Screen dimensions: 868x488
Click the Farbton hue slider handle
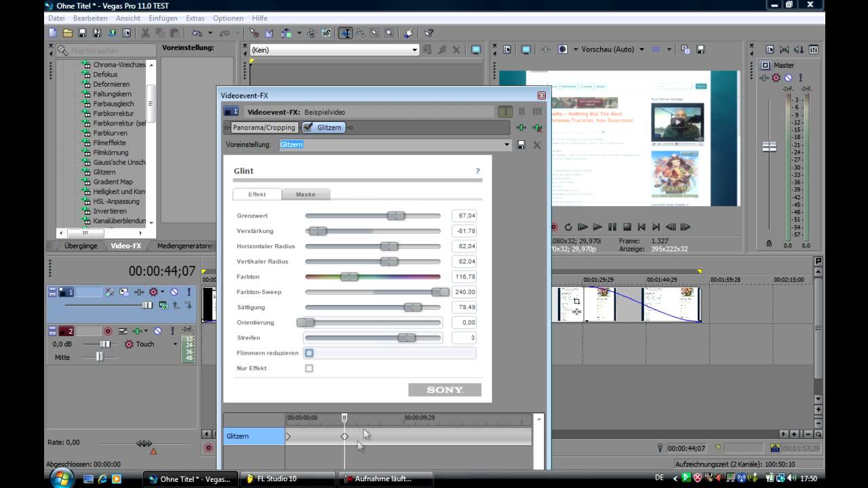tap(349, 277)
